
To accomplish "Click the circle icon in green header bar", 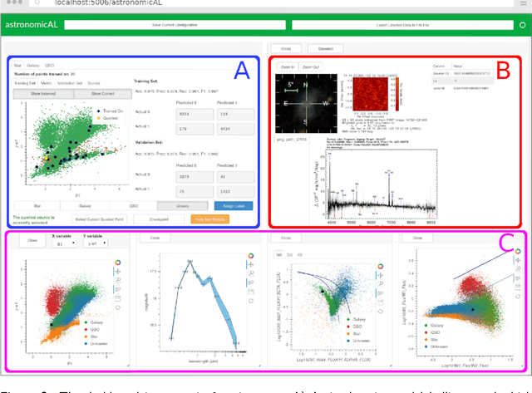I will click(x=522, y=25).
